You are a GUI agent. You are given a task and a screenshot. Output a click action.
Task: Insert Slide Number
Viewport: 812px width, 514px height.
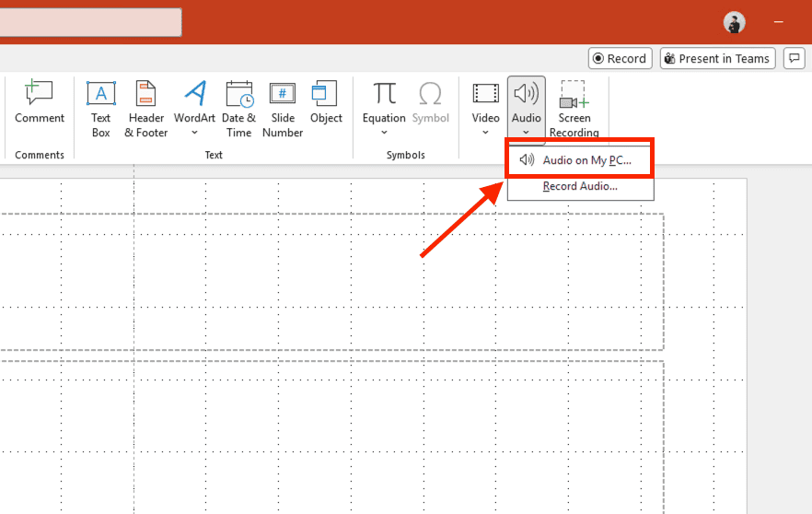283,109
